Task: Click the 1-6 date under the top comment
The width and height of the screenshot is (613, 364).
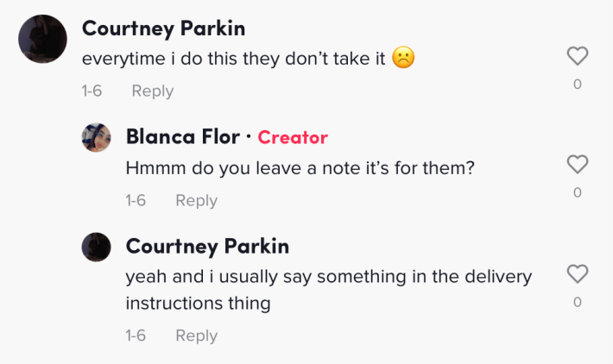Action: [92, 91]
